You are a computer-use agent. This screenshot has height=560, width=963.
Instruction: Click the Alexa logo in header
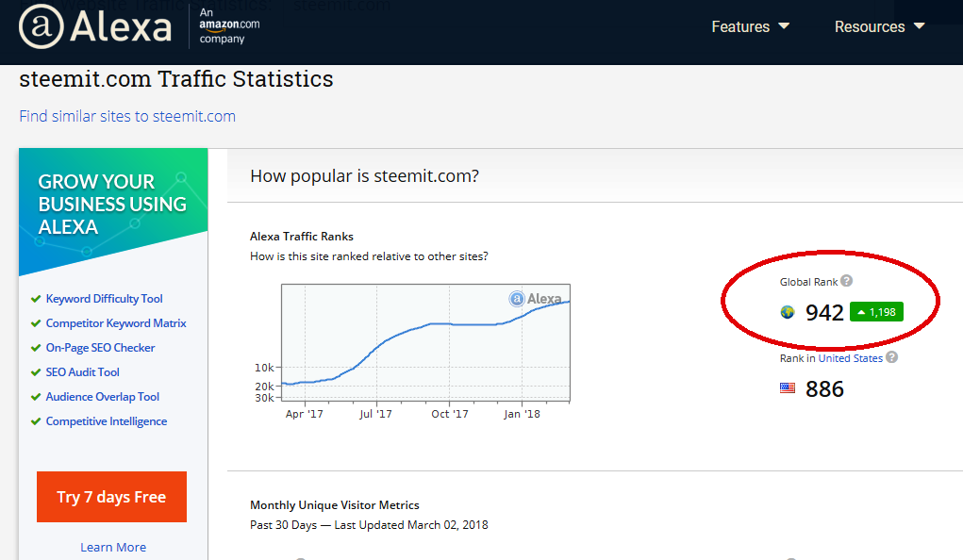tap(95, 27)
